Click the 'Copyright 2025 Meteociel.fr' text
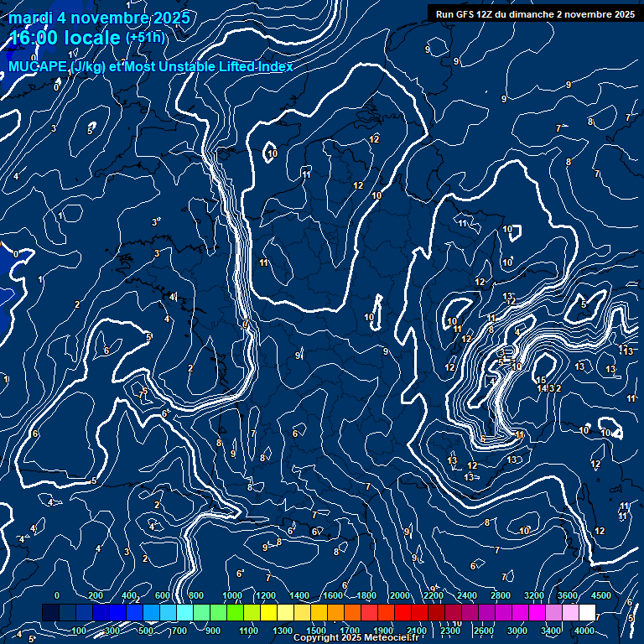This screenshot has height=644, width=644. (356, 638)
